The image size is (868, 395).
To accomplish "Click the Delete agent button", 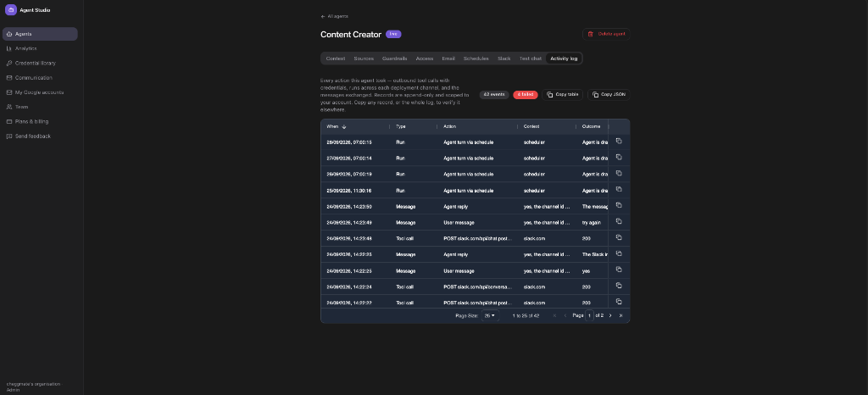I will point(606,34).
